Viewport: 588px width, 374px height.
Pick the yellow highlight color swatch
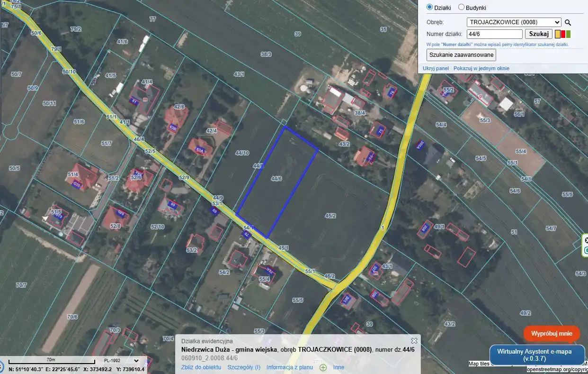[x=558, y=34]
